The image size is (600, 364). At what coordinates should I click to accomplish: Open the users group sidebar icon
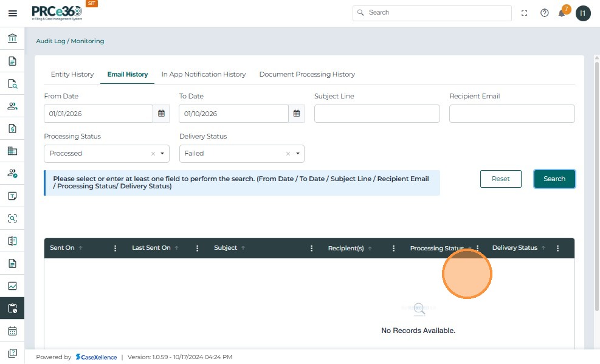(12, 106)
